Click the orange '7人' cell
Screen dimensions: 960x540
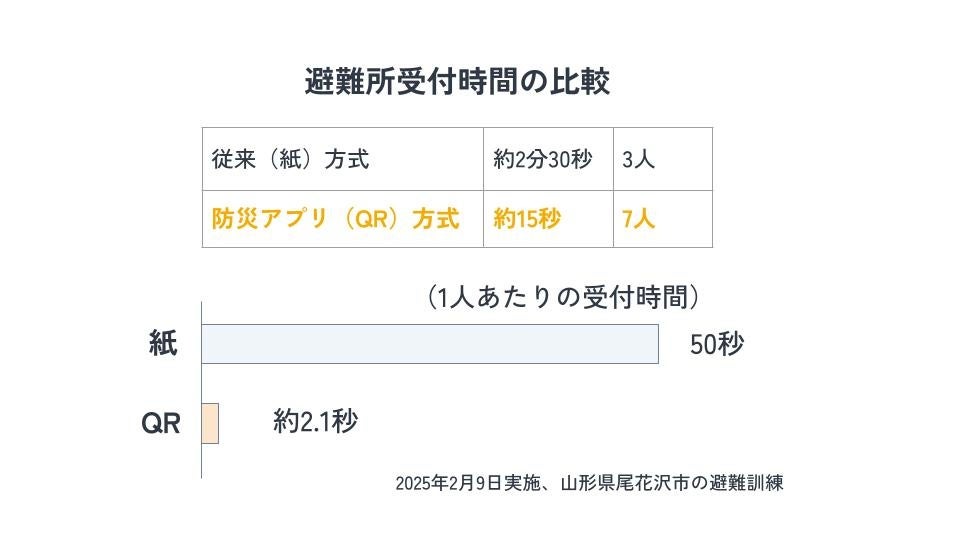[638, 219]
